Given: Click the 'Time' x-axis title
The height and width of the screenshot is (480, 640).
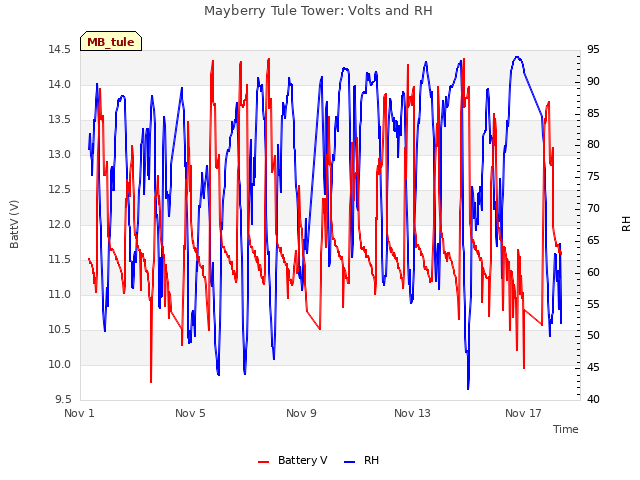Looking at the screenshot, I should [566, 429].
